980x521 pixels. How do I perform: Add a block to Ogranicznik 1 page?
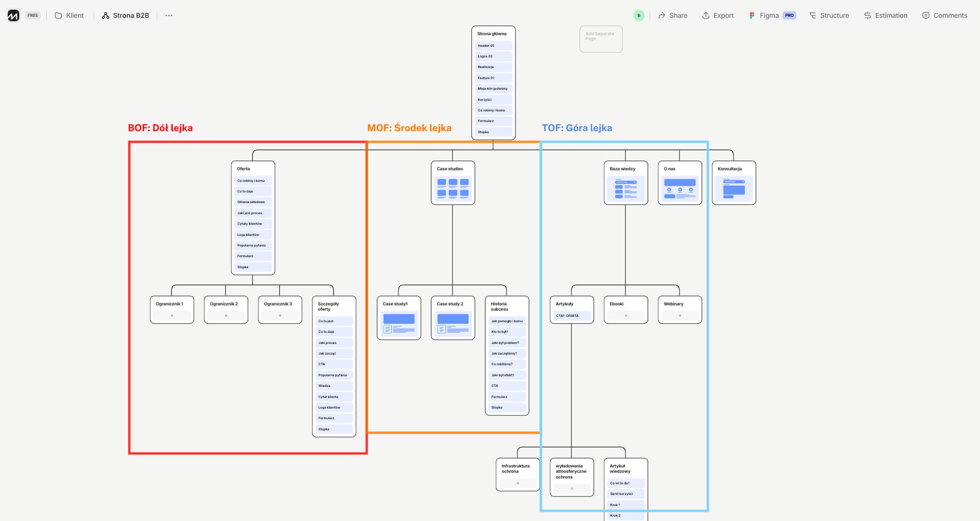coord(172,316)
